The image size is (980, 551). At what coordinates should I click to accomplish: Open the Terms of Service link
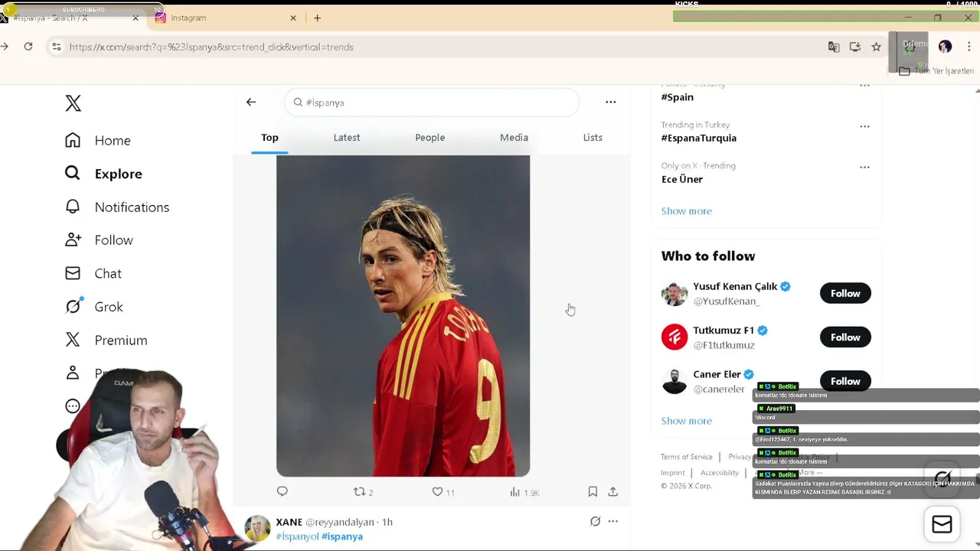tap(687, 457)
